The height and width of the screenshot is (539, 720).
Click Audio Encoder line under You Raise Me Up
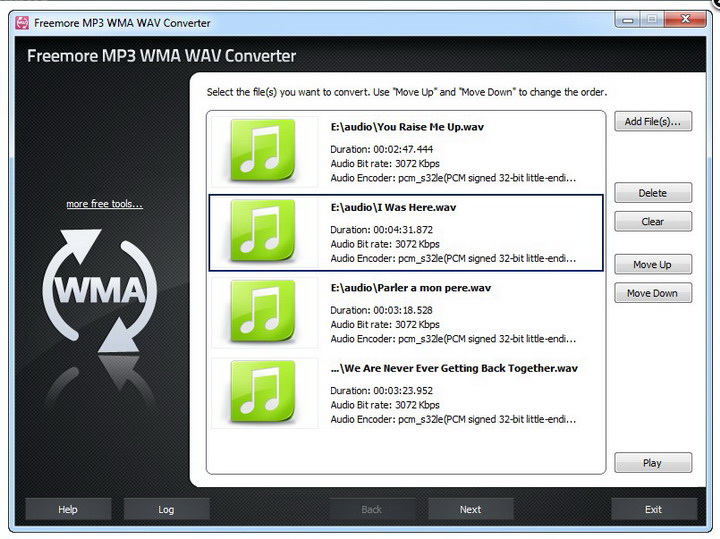click(x=453, y=178)
